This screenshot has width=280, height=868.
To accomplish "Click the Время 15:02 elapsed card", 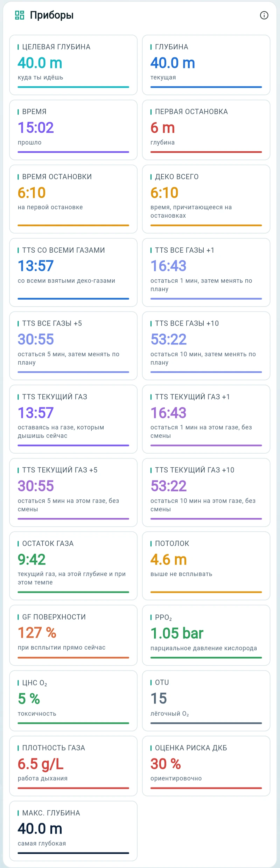I will point(73,130).
